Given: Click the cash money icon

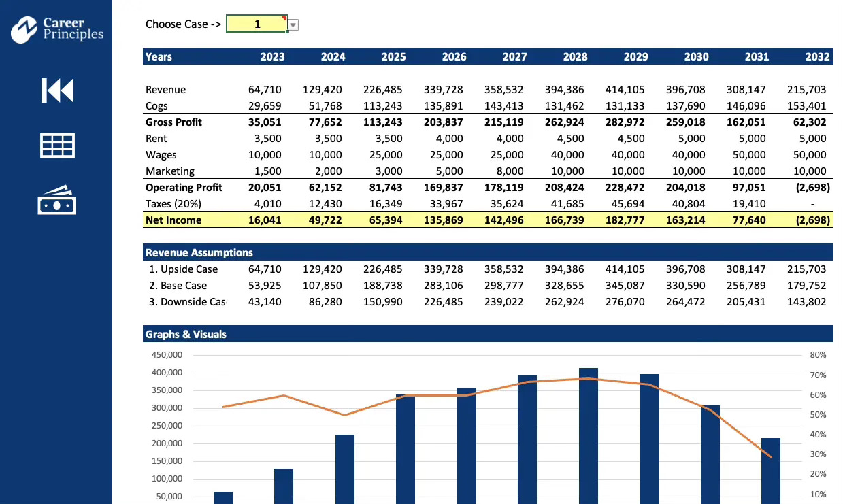Looking at the screenshot, I should pyautogui.click(x=57, y=201).
